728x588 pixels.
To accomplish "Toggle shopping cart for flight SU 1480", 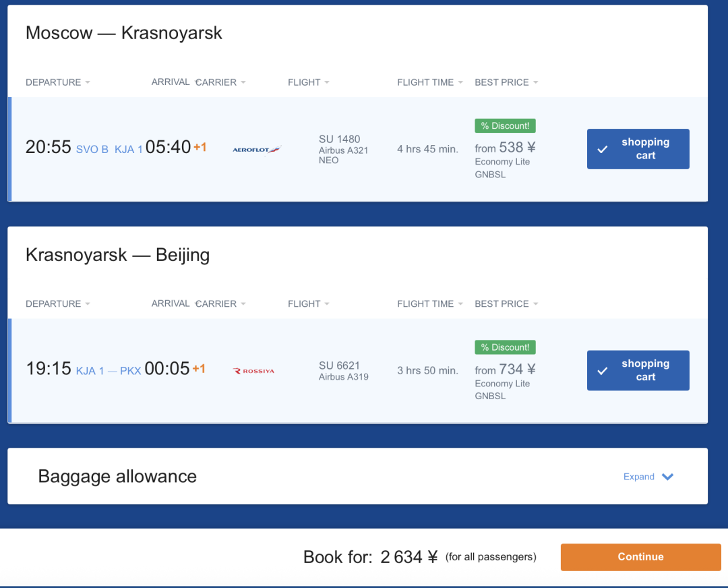I will click(638, 149).
